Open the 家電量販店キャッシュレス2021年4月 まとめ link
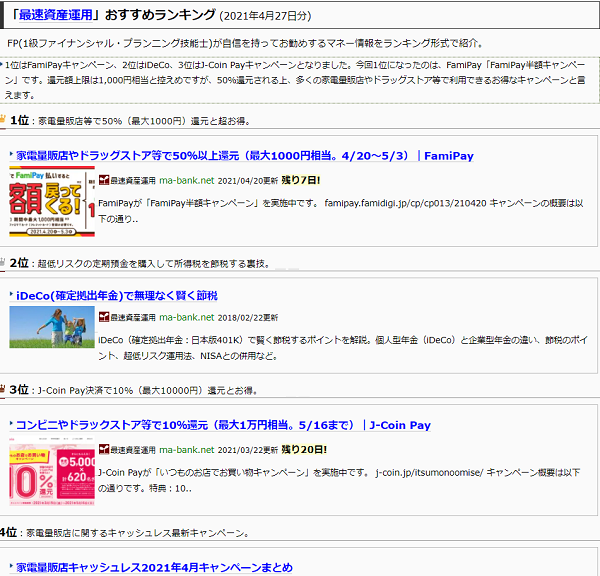This screenshot has height=576, width=600. pyautogui.click(x=154, y=567)
